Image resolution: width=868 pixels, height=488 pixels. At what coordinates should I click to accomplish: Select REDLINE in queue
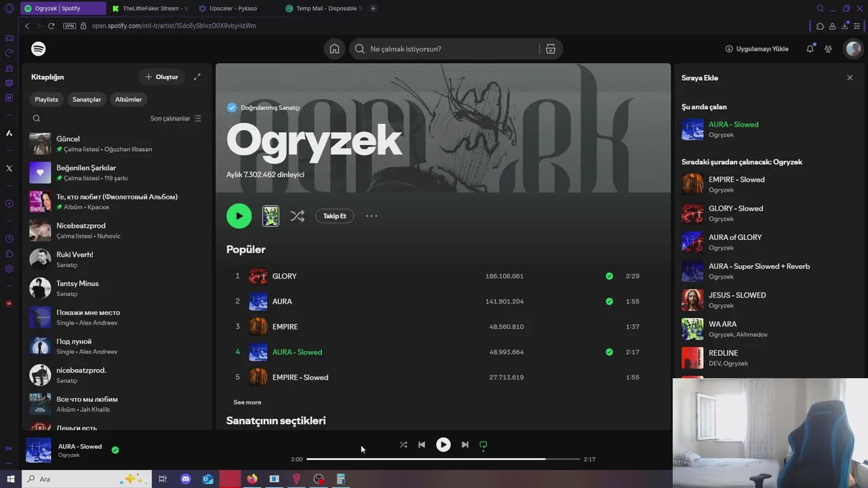click(769, 357)
